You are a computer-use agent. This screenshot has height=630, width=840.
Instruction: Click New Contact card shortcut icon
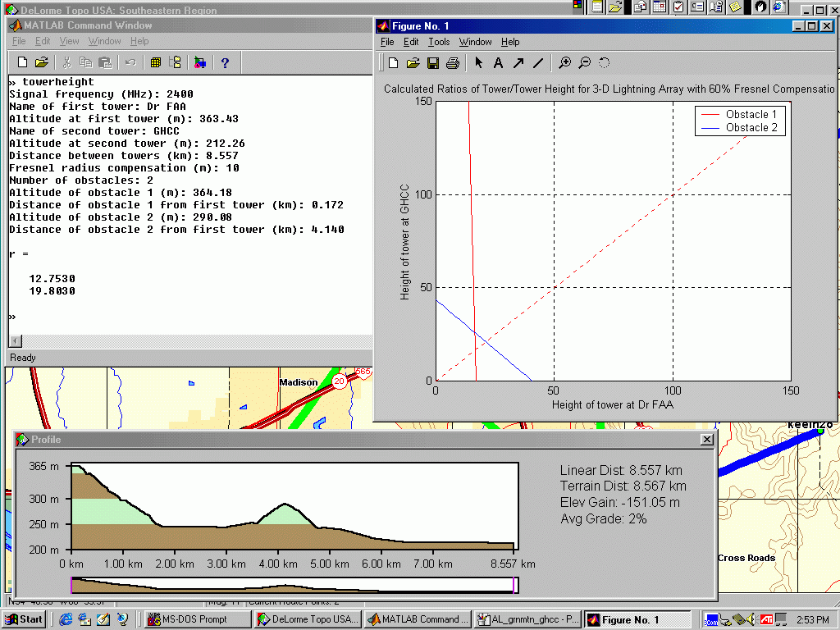coord(697,7)
